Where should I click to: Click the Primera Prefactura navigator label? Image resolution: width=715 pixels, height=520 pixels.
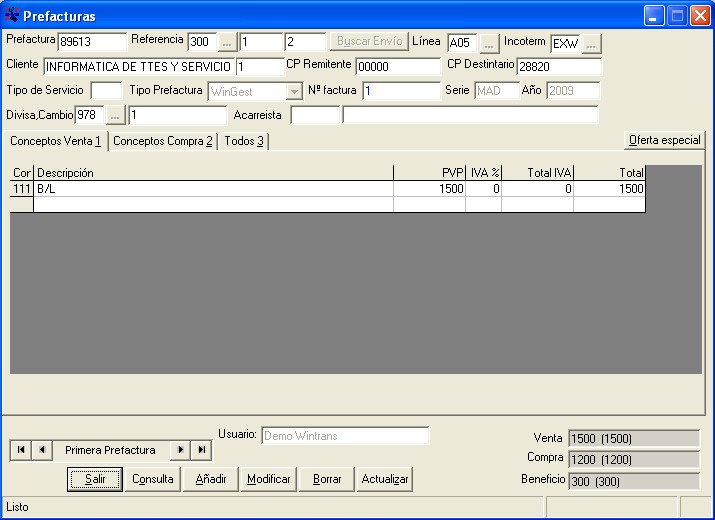[110, 450]
